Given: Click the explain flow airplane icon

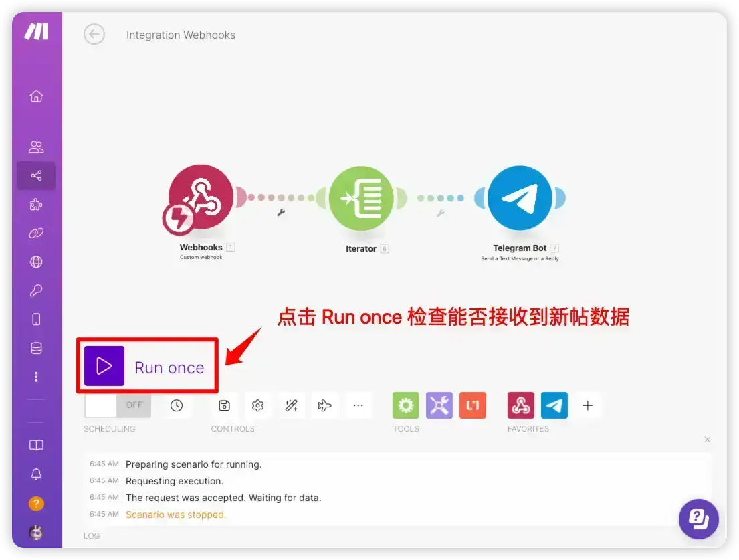Looking at the screenshot, I should coord(325,405).
